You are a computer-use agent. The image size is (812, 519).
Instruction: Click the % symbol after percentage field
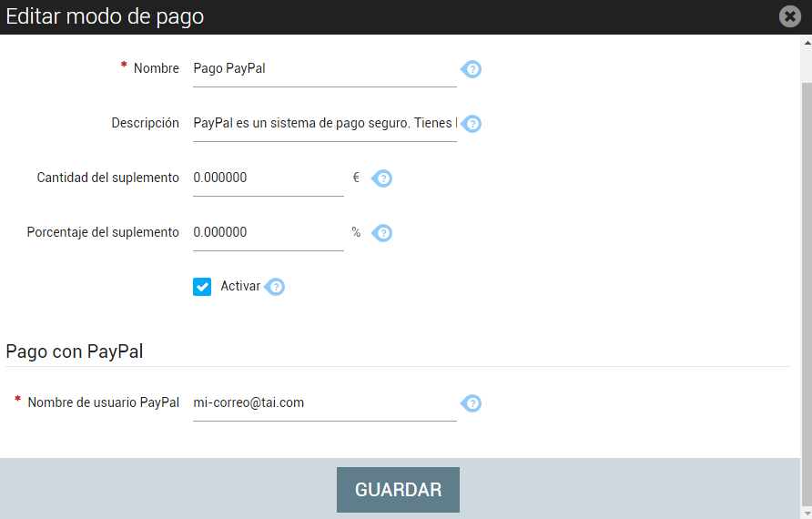click(356, 232)
